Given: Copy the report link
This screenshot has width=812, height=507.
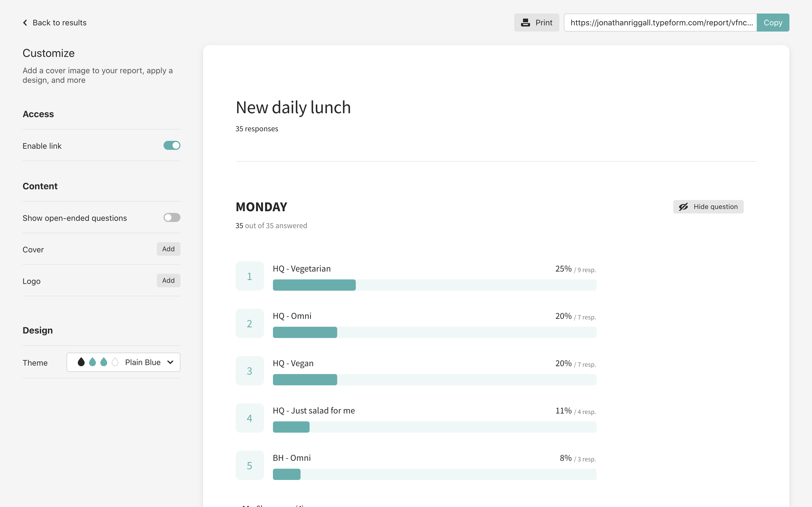Looking at the screenshot, I should coord(773,23).
